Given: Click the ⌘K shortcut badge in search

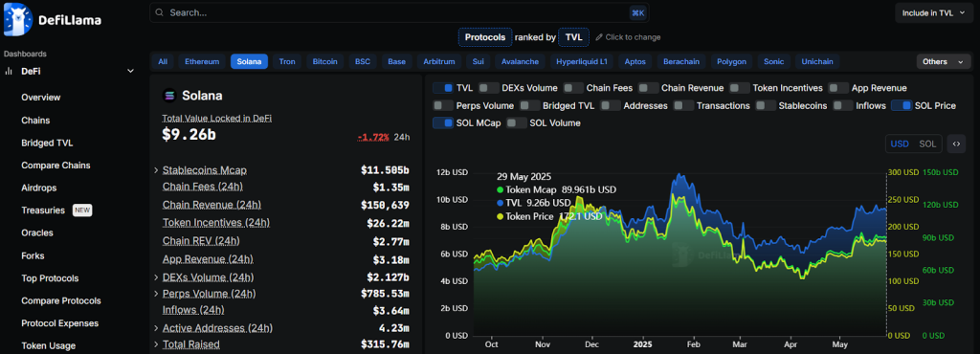Looking at the screenshot, I should 637,12.
